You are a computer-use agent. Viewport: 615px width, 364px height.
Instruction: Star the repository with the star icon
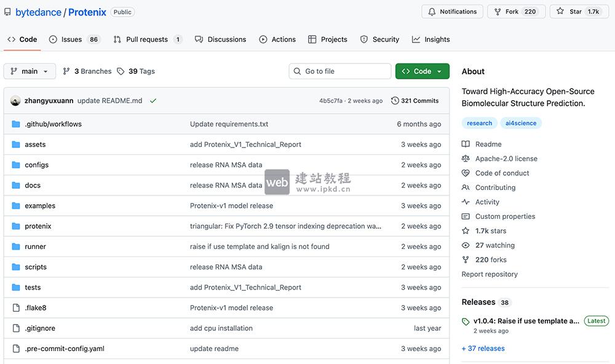560,11
